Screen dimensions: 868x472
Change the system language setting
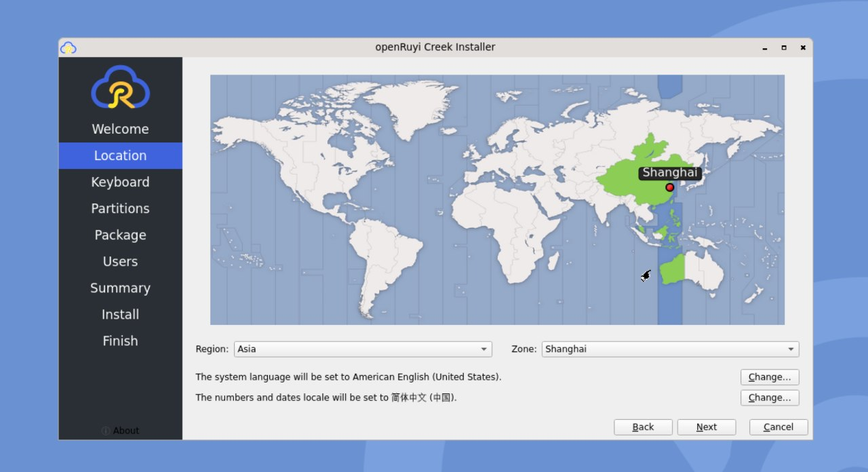[x=770, y=377]
